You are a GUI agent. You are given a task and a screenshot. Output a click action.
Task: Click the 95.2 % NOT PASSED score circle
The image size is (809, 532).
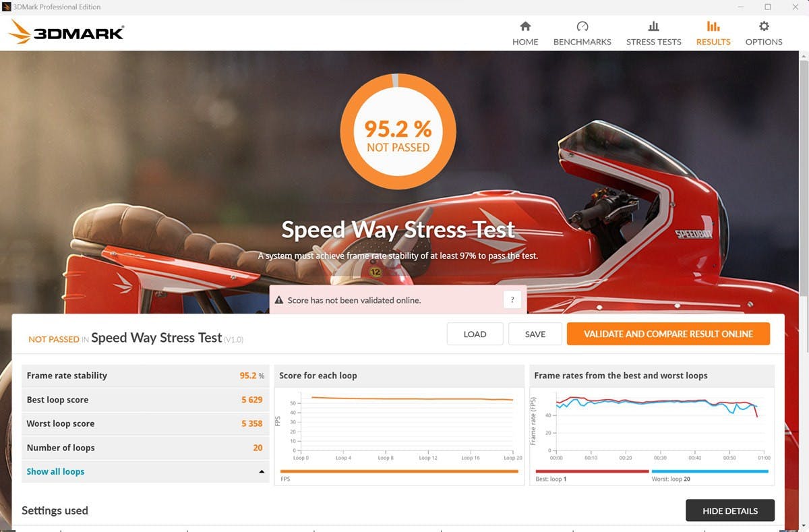tap(398, 131)
